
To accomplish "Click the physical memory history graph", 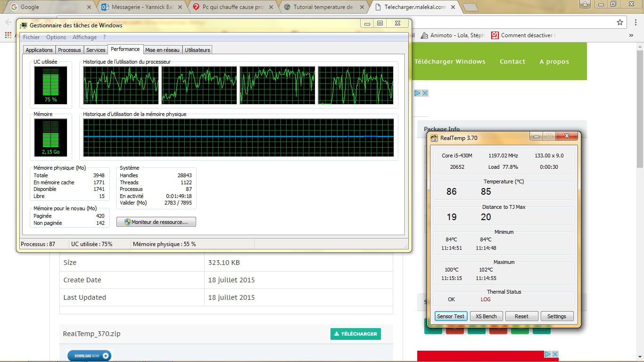I will pyautogui.click(x=239, y=138).
